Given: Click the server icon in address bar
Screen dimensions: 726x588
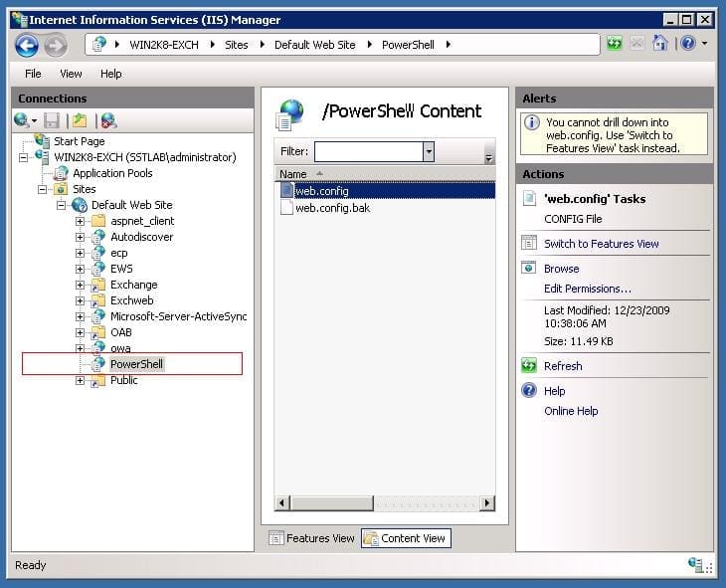Looking at the screenshot, I should click(99, 45).
